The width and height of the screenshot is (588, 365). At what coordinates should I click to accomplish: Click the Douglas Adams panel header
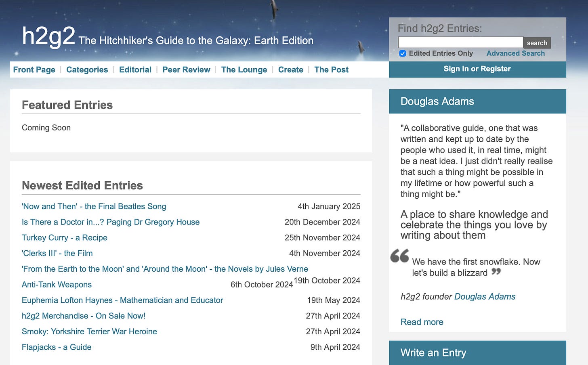(477, 101)
